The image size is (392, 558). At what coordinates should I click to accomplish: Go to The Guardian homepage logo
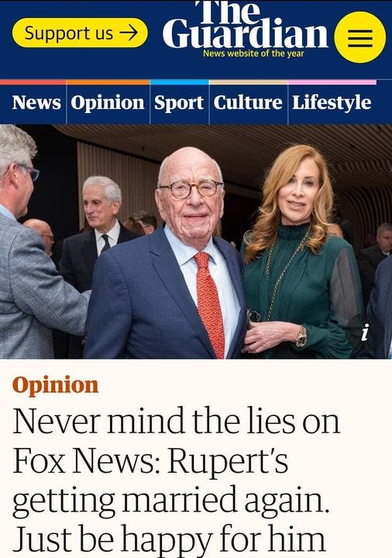point(245,26)
